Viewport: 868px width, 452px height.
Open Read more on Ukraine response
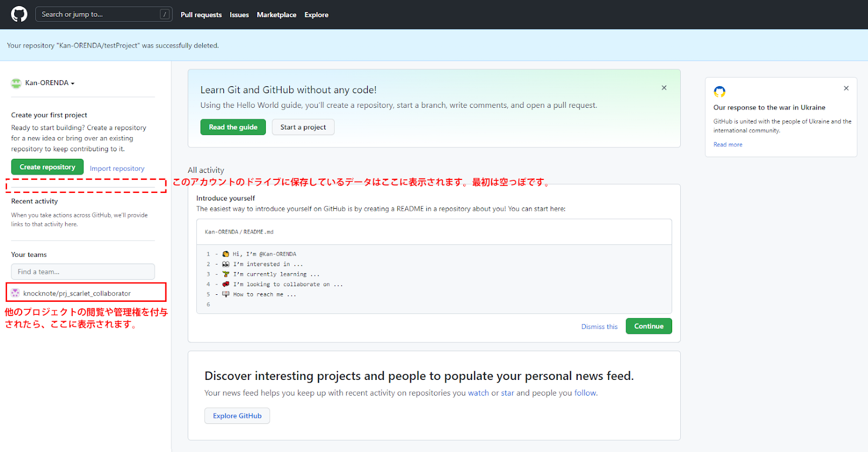727,145
